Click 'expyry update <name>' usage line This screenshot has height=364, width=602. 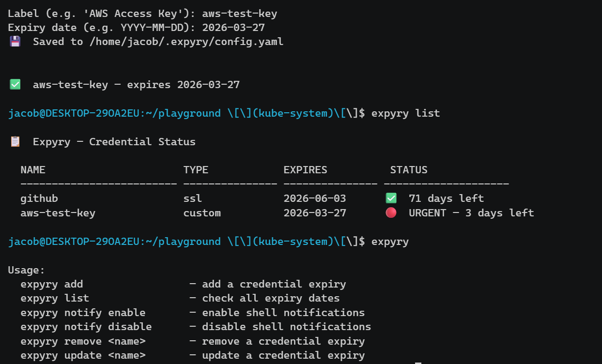[83, 355]
